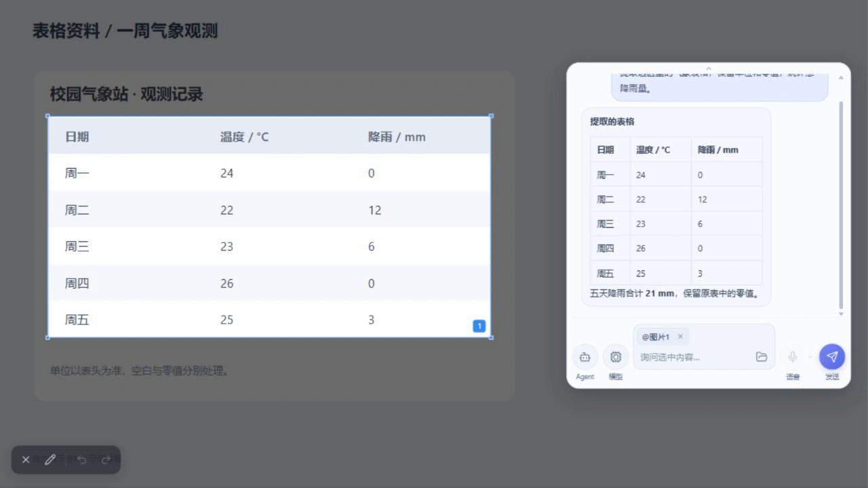868x488 pixels.
Task: Click the 降雨 / mm header in the weather station table
Action: coord(397,137)
